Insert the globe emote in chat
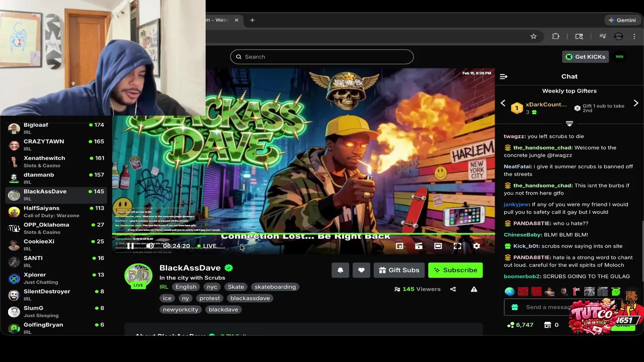 coord(510,292)
